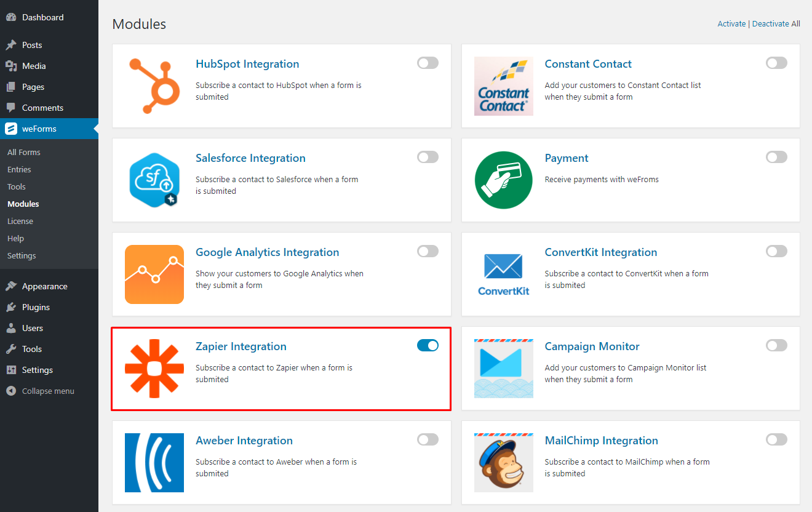Click the Pages icon in sidebar

pos(11,87)
